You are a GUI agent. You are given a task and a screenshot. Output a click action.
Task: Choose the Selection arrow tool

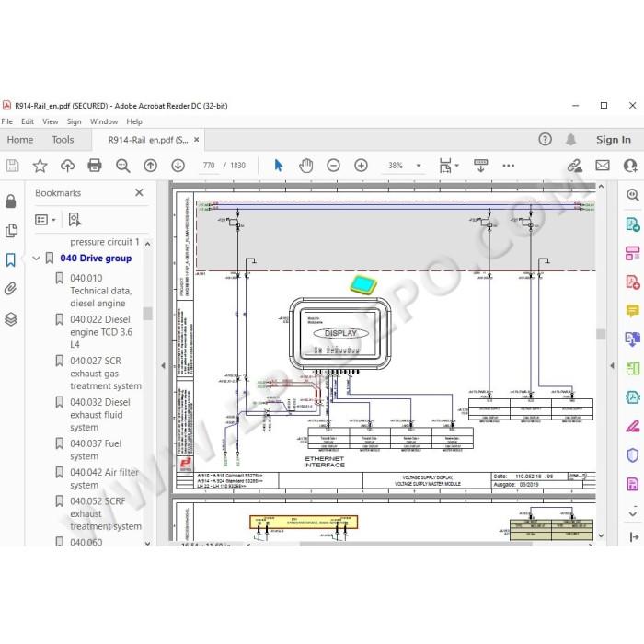point(279,166)
